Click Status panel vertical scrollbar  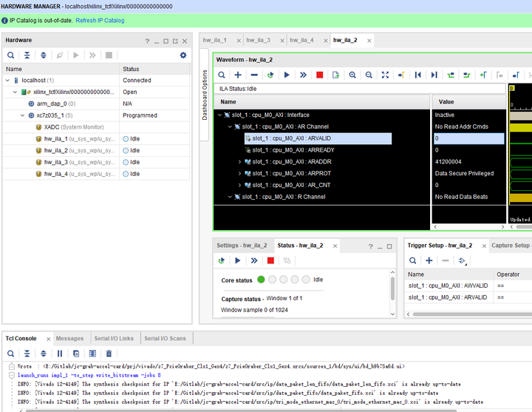pyautogui.click(x=392, y=288)
